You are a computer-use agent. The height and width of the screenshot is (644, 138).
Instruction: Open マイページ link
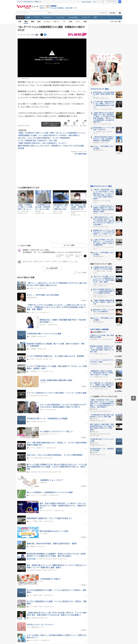click(103, 13)
